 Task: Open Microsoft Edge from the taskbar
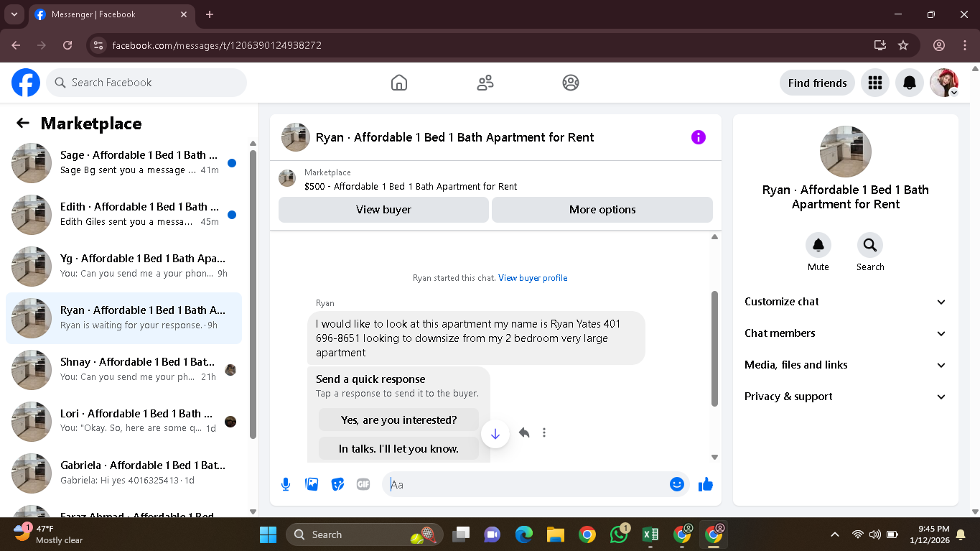523,534
